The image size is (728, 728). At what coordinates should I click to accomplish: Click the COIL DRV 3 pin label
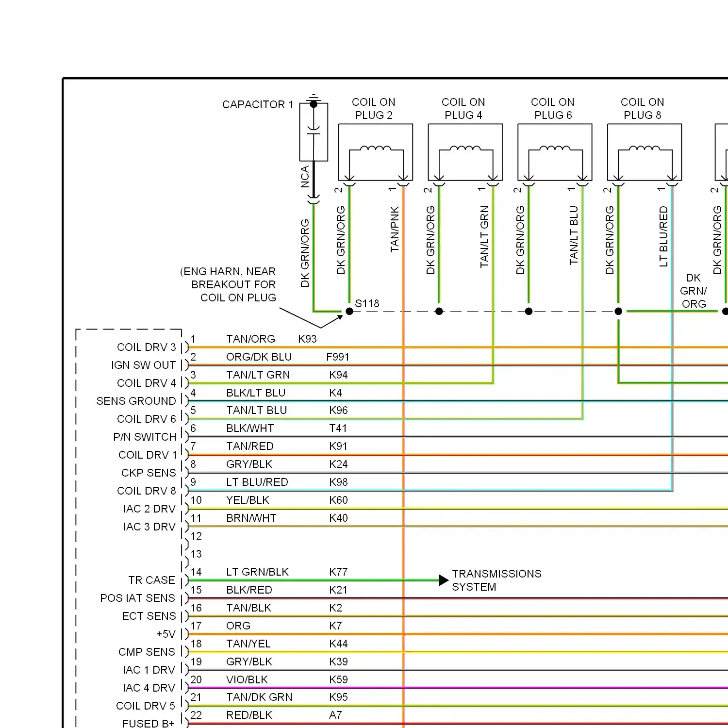[147, 347]
